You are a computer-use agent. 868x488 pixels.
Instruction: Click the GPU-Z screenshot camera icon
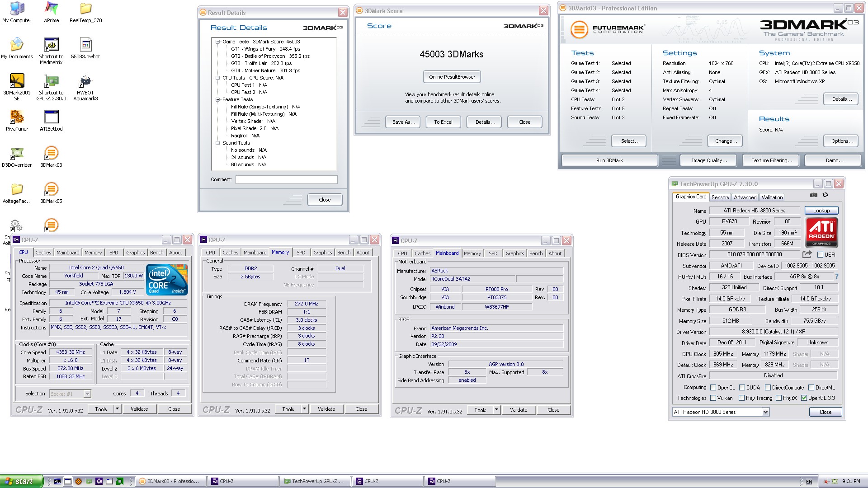[x=814, y=195]
